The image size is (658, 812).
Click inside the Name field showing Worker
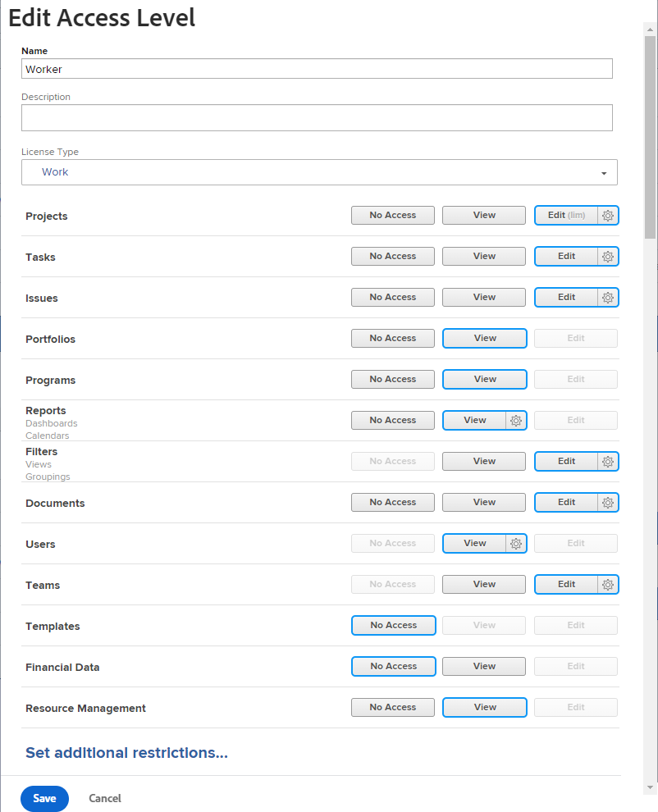pyautogui.click(x=317, y=69)
